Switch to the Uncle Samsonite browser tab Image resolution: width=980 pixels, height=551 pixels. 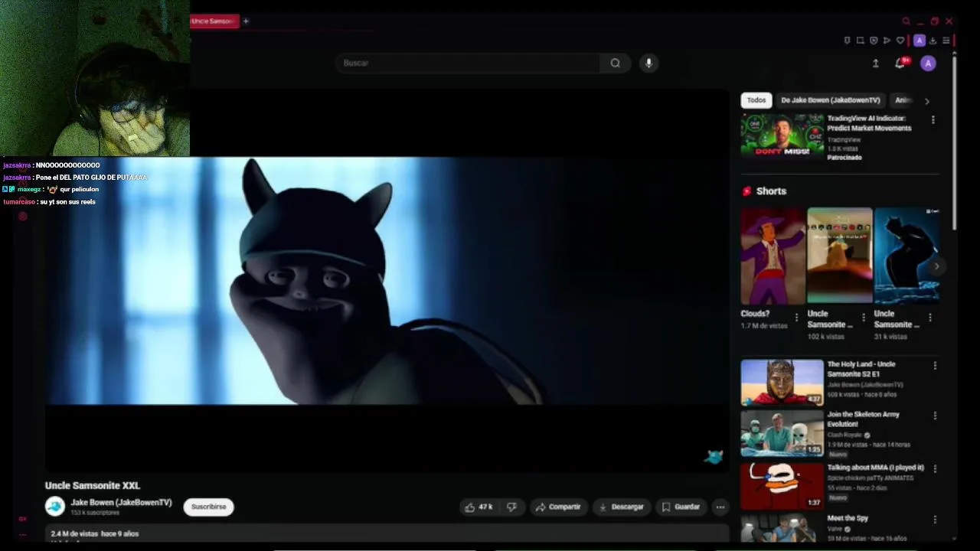(214, 21)
